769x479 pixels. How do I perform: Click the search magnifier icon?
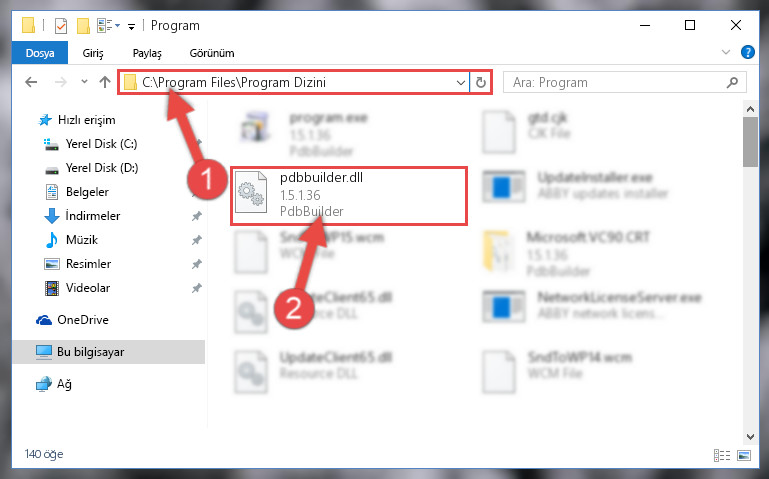pyautogui.click(x=732, y=82)
